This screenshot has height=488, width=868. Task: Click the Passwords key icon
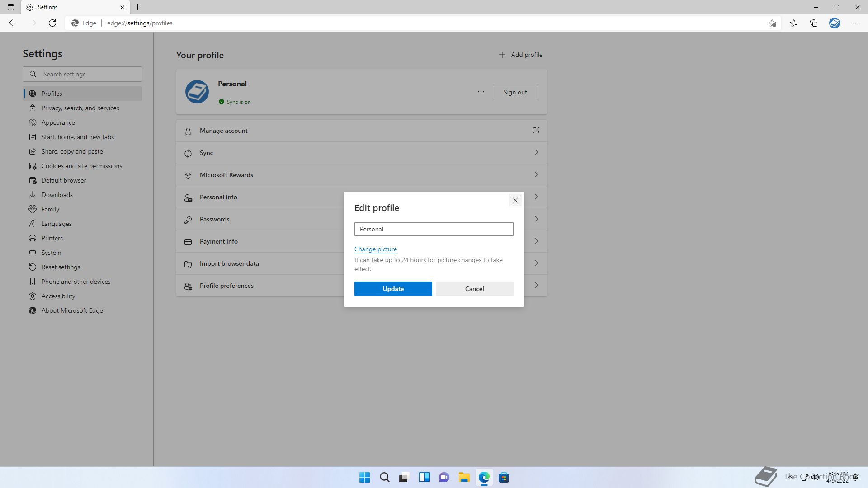coord(188,220)
